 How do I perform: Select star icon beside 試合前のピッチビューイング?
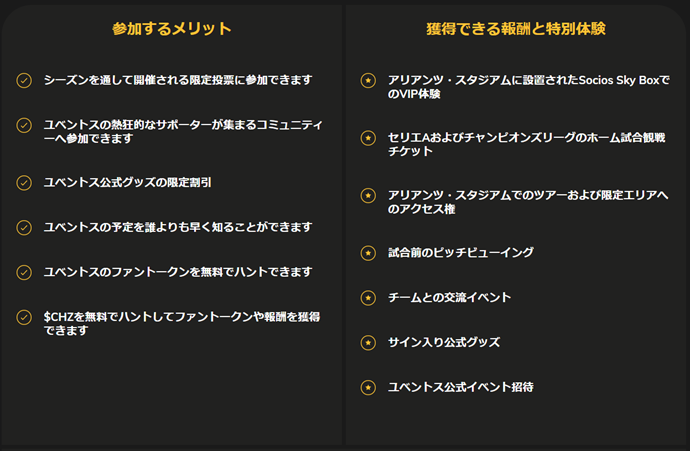click(x=368, y=253)
